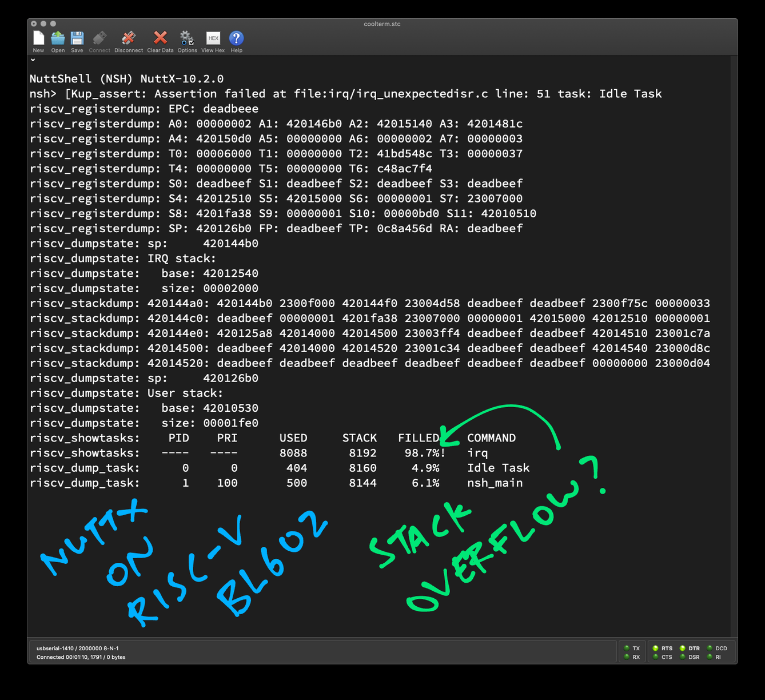Toggle the RTS signal indicator
Viewport: 765px width, 700px height.
[x=655, y=648]
